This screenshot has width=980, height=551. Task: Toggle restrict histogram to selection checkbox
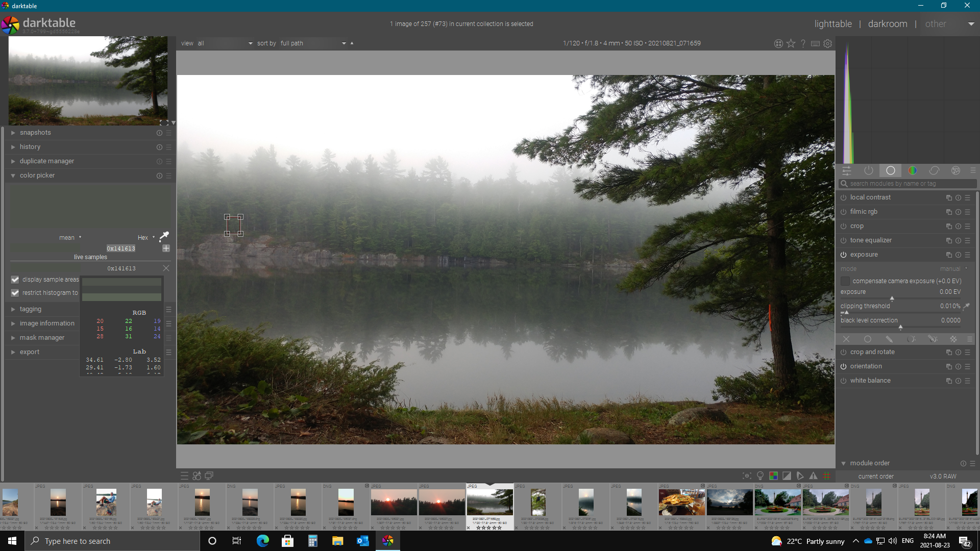point(15,293)
